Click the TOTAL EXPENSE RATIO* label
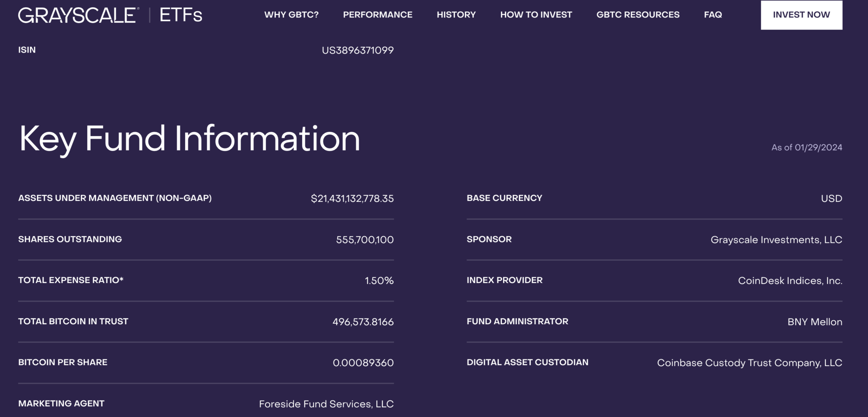 (71, 280)
